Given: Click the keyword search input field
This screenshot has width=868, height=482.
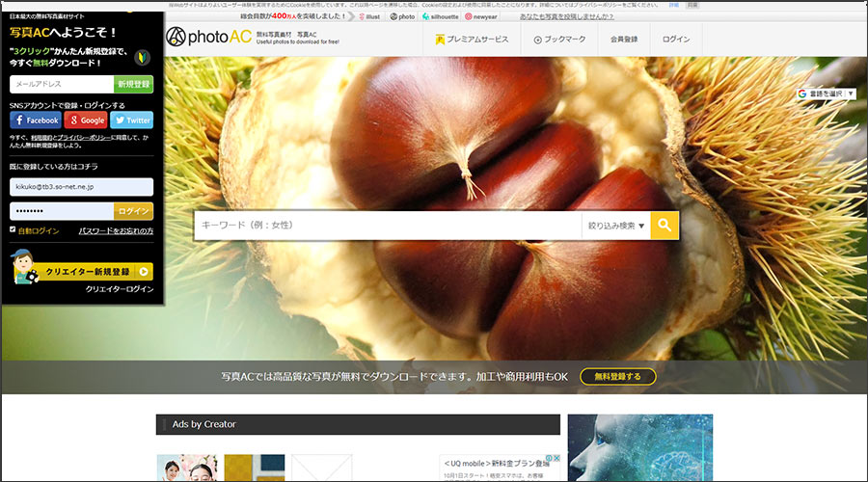Looking at the screenshot, I should [386, 226].
